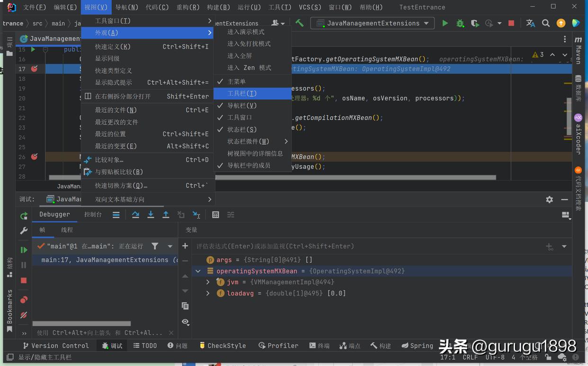Click the Step Out up-arrow icon
Viewport: 588px width, 366px height.
pos(166,214)
